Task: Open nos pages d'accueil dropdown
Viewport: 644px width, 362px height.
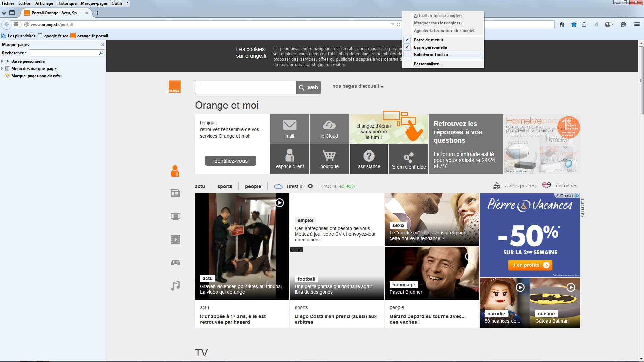Action: click(358, 86)
